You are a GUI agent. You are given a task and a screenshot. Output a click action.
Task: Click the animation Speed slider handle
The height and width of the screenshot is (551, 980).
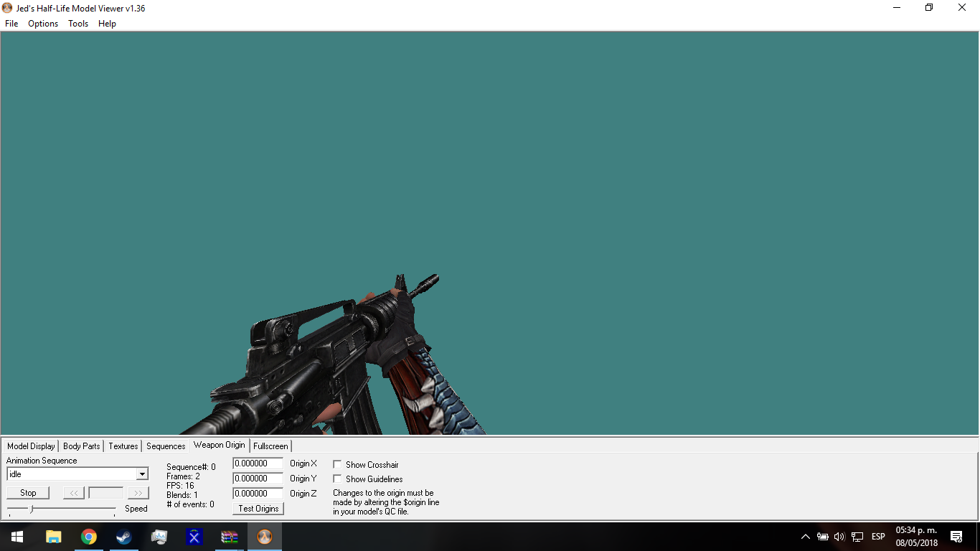click(x=31, y=509)
